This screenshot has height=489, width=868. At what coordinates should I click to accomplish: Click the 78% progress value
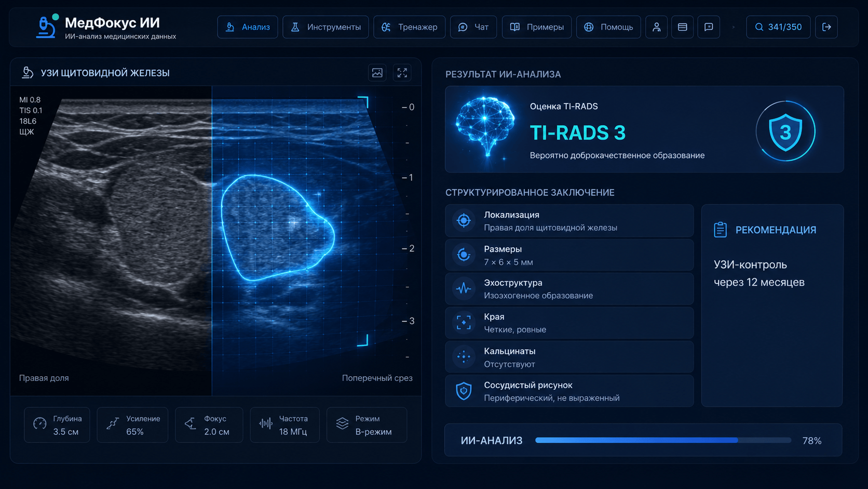812,441
